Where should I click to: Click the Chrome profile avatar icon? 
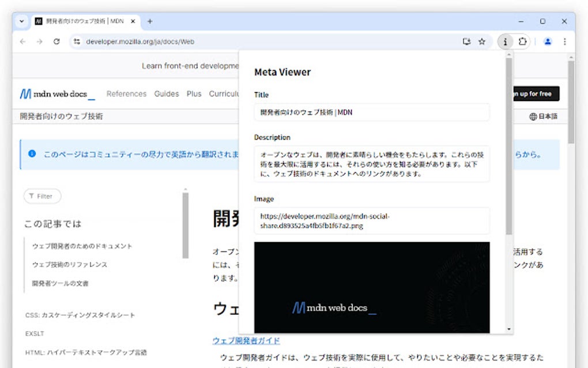point(548,42)
